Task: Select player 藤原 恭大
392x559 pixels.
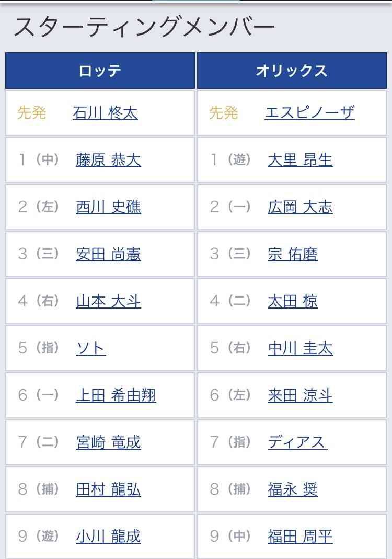Action: pos(108,159)
